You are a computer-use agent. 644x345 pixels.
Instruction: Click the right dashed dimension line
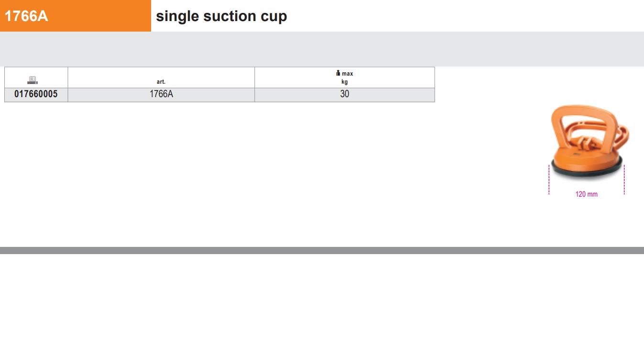coord(624,180)
